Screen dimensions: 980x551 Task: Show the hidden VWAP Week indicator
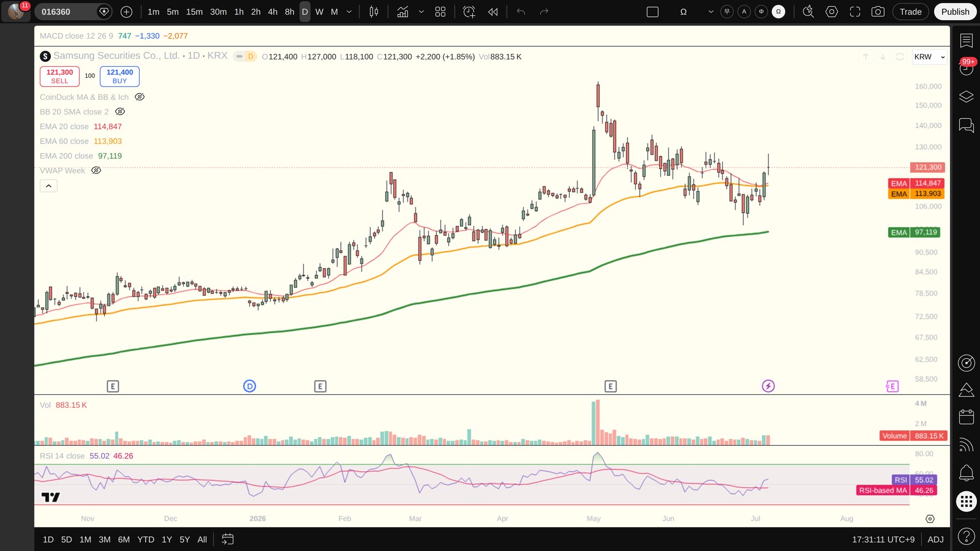[x=96, y=170]
